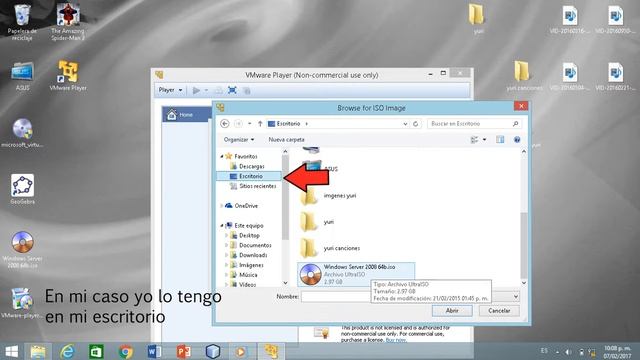Click the change view icon
The image size is (640, 360).
point(474,140)
